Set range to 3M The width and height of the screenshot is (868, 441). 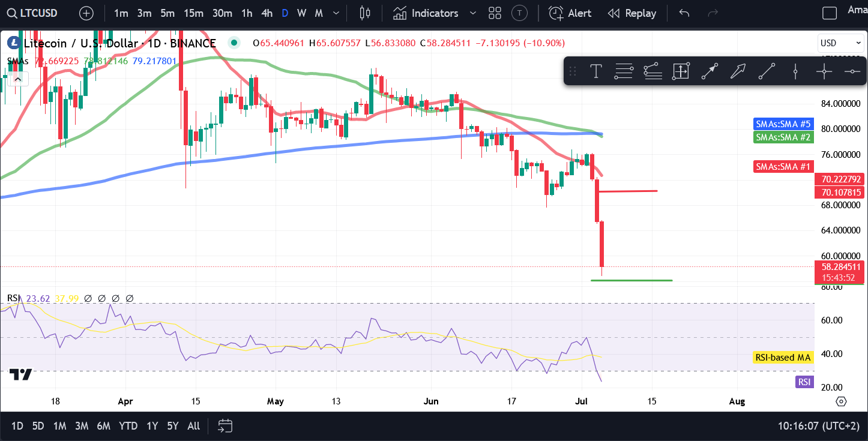point(82,426)
